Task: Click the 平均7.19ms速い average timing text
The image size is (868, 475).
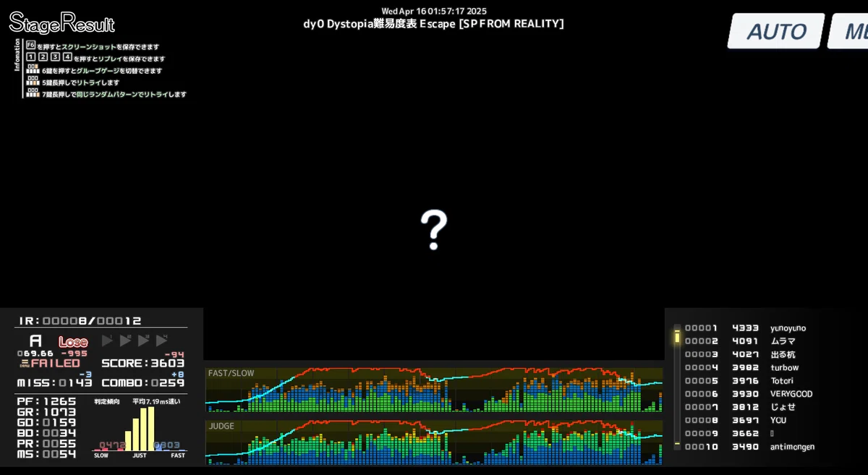Action: point(156,401)
